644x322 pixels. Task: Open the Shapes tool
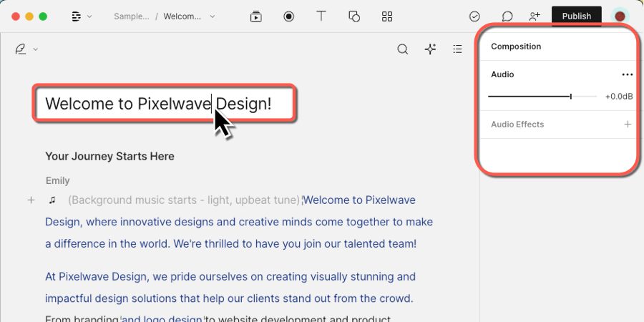pyautogui.click(x=354, y=16)
